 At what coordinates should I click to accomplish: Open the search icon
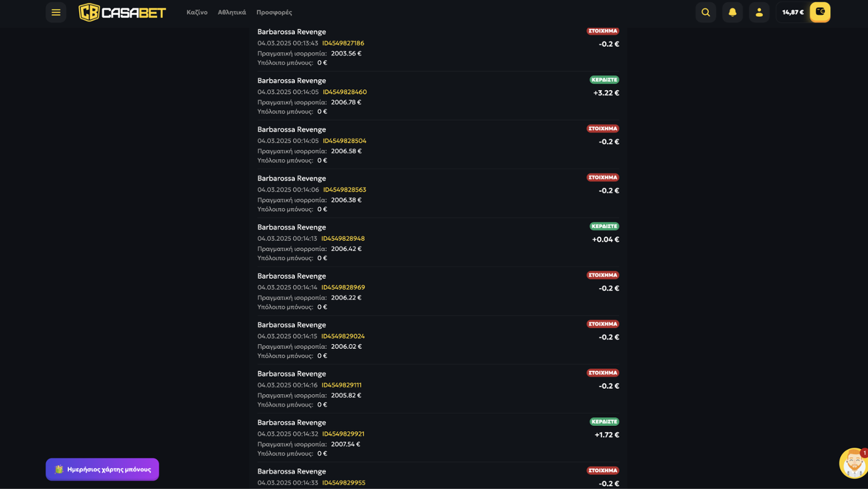(705, 12)
